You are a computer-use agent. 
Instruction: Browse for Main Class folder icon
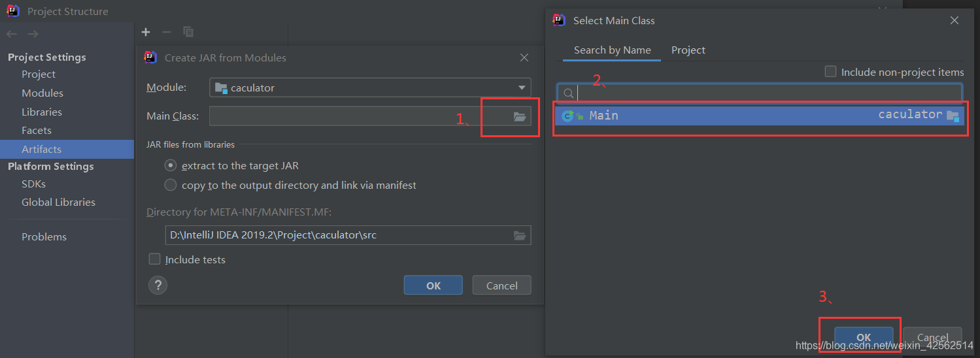(x=520, y=117)
